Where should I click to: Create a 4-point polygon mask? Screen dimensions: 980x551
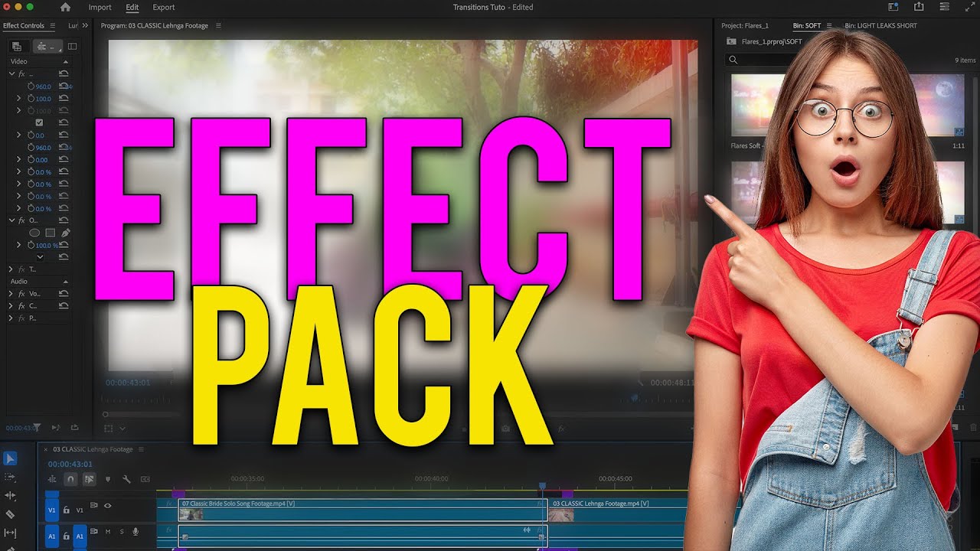[x=50, y=233]
